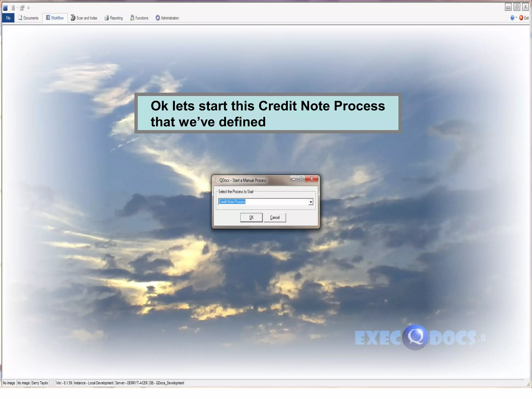The height and width of the screenshot is (399, 532).
Task: Click the QDocs Q application icon
Action: click(5, 8)
